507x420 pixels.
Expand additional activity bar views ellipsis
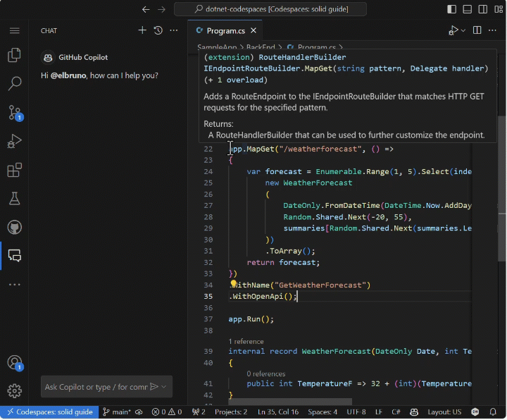pyautogui.click(x=14, y=285)
